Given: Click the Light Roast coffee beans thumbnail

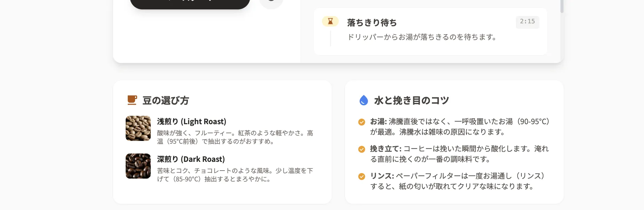Looking at the screenshot, I should pyautogui.click(x=138, y=128).
